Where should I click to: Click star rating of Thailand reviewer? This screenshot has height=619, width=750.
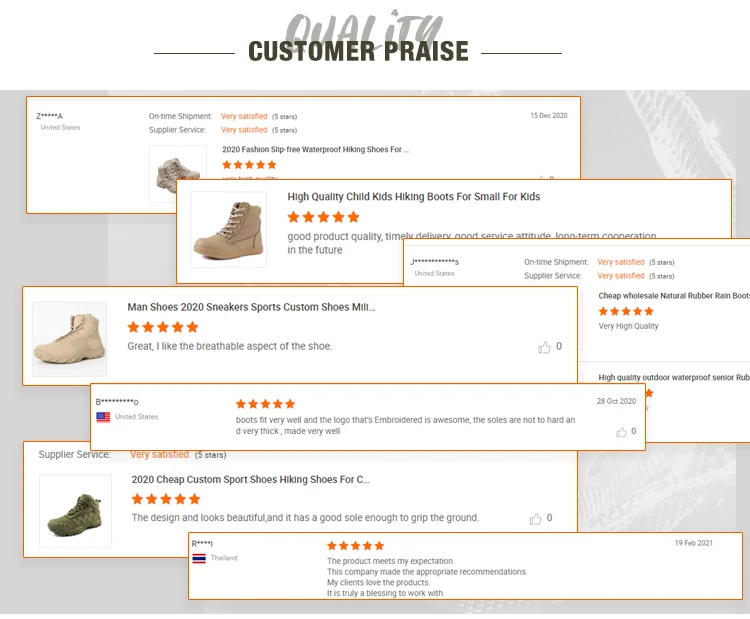(355, 546)
